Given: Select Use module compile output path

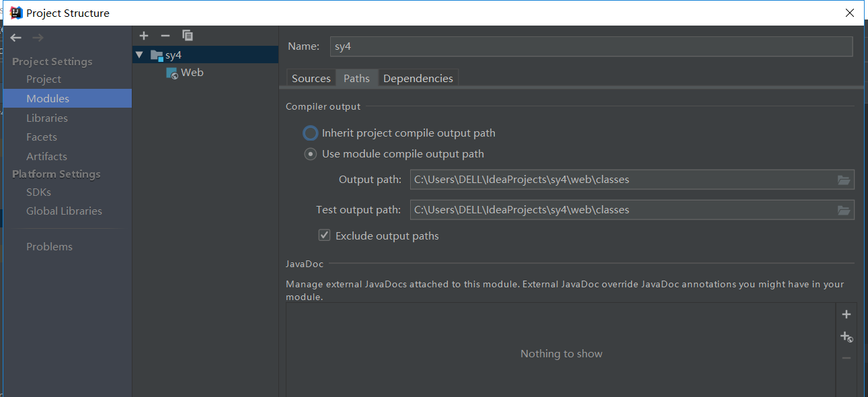Looking at the screenshot, I should click(x=311, y=154).
